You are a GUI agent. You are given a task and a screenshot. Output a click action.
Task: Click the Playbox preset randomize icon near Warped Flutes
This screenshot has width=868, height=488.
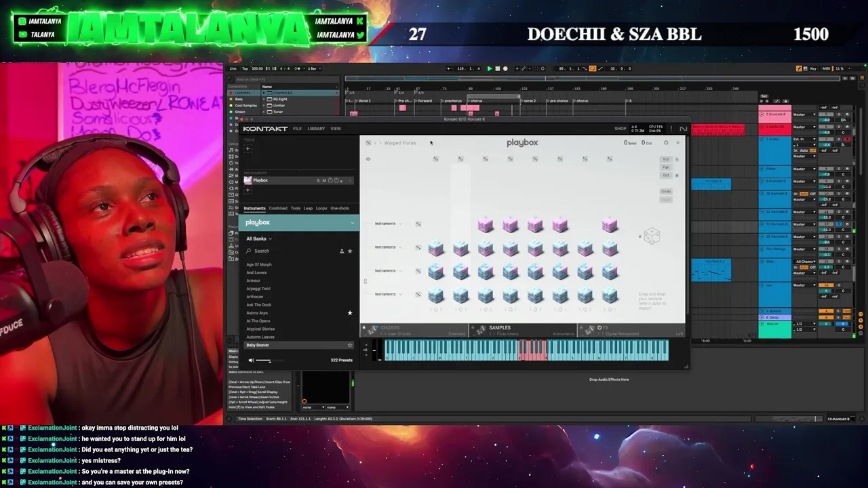[x=368, y=143]
